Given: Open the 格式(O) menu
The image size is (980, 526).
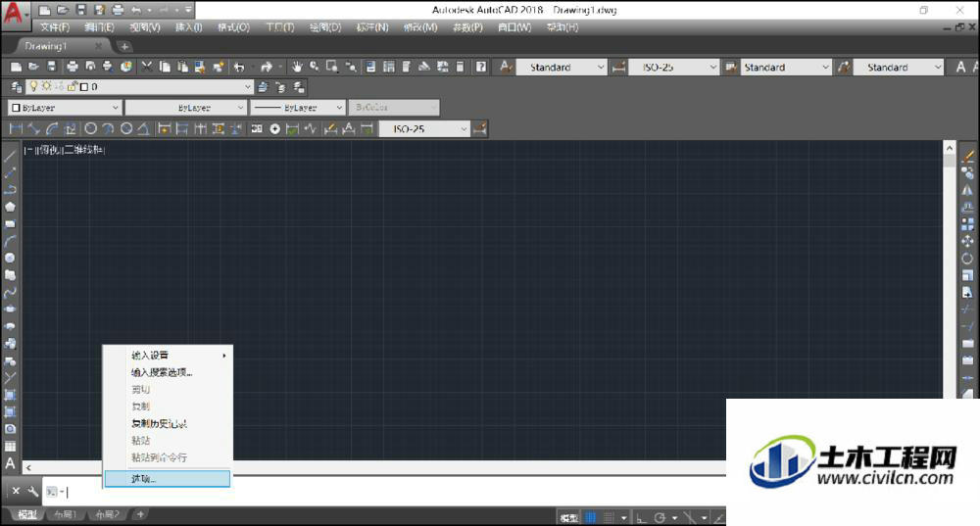Looking at the screenshot, I should (x=233, y=27).
